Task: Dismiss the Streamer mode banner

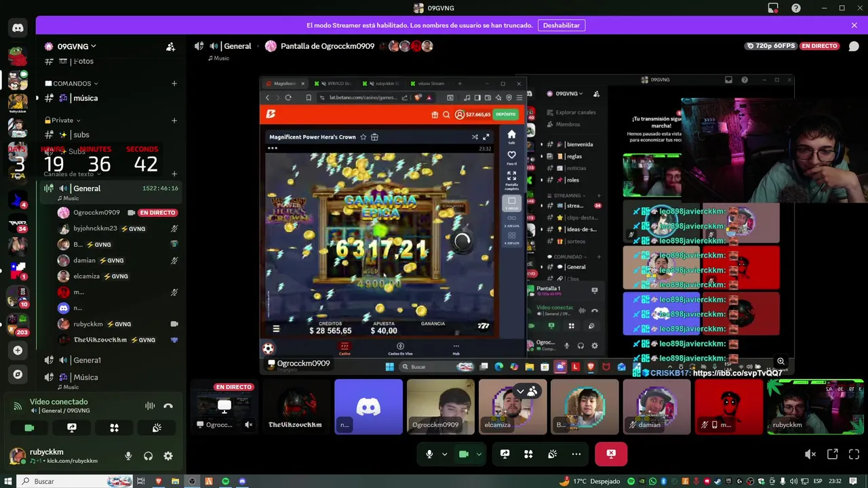Action: point(854,25)
